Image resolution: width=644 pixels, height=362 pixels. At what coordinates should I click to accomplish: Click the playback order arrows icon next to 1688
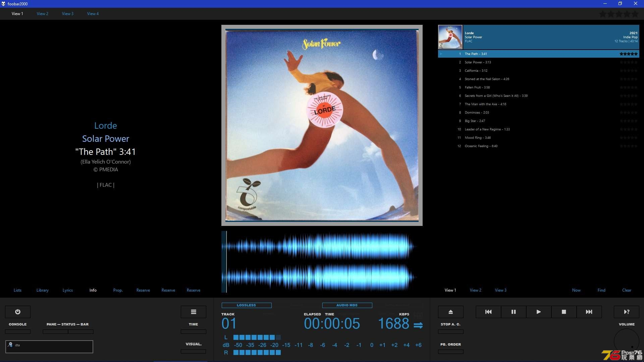pyautogui.click(x=418, y=325)
